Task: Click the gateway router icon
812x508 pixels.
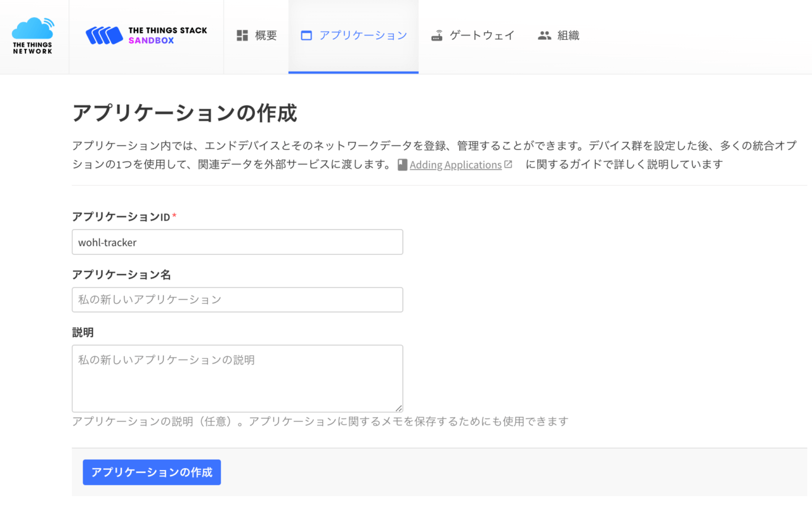Action: (436, 36)
